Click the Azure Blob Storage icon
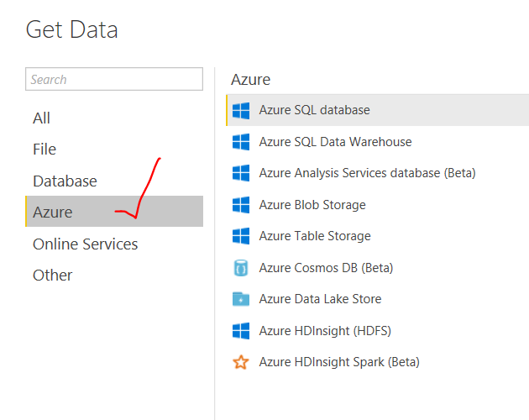529x420 pixels. point(241,205)
